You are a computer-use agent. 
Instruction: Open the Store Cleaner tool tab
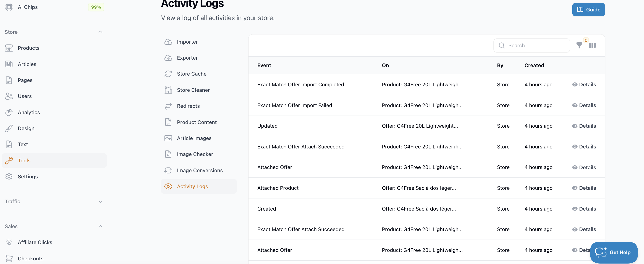tap(193, 90)
